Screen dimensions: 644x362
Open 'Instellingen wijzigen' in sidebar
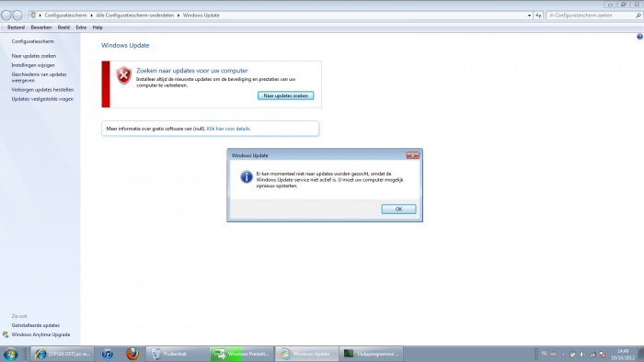point(33,65)
